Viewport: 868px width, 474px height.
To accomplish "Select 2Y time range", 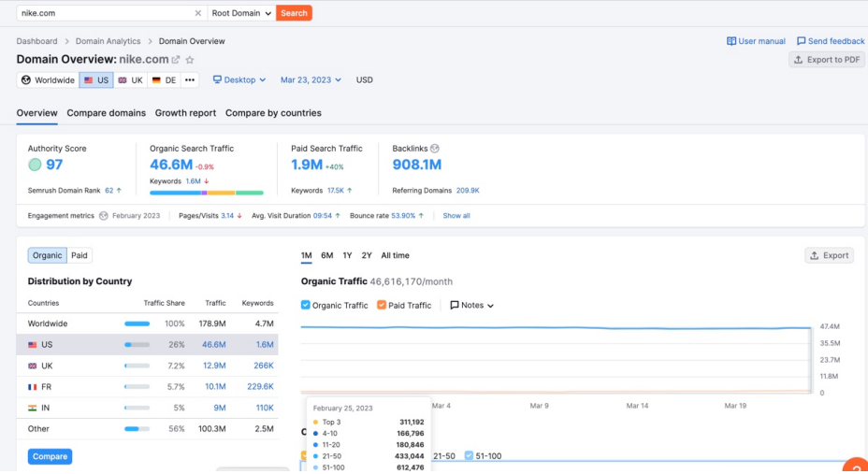I will 367,255.
